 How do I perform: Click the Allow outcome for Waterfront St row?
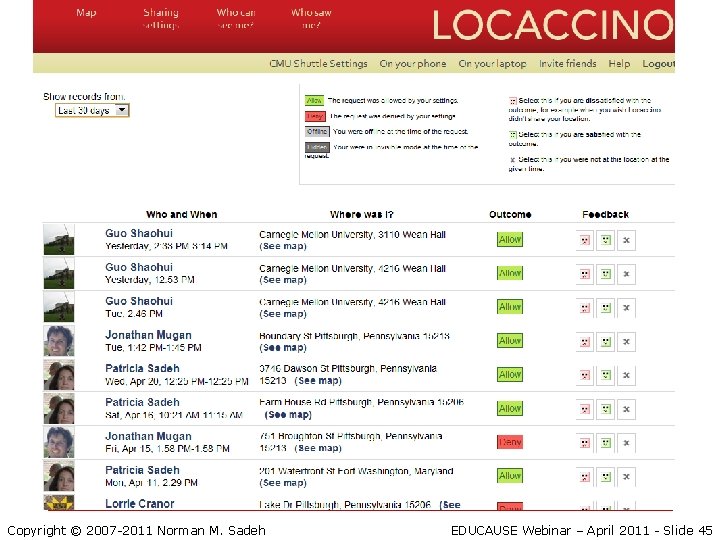tap(510, 476)
